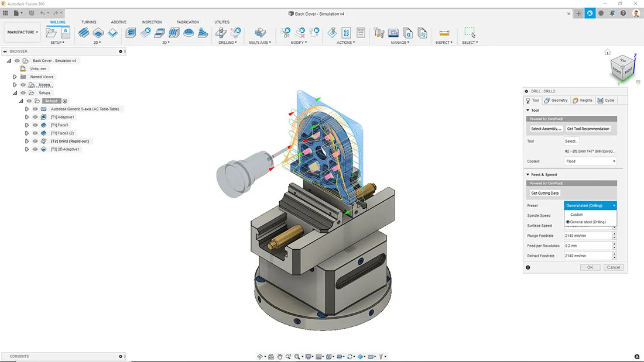Click the Select Assembly... button
Image resolution: width=644 pixels, height=362 pixels.
(546, 129)
